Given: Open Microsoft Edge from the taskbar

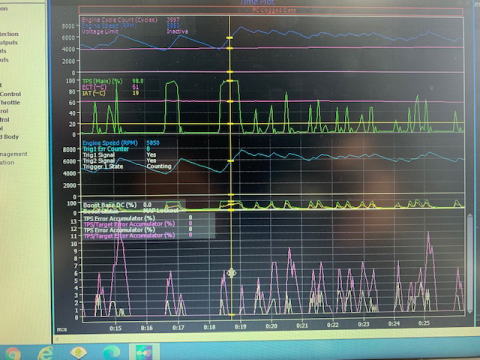Looking at the screenshot, I should [111, 352].
